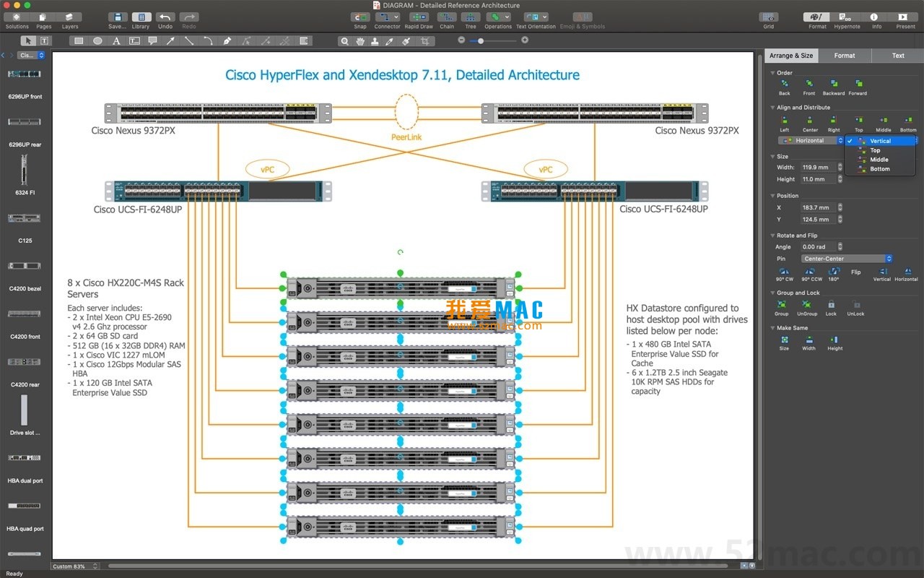This screenshot has height=578, width=924.
Task: Collapse the Rotate and Flip section
Action: [x=772, y=236]
